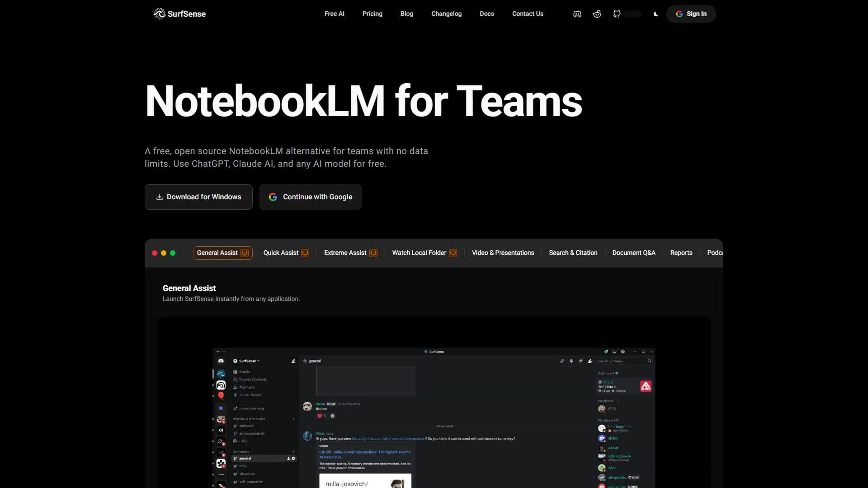Open the Contact Us nav link
This screenshot has height=488, width=868.
[528, 14]
